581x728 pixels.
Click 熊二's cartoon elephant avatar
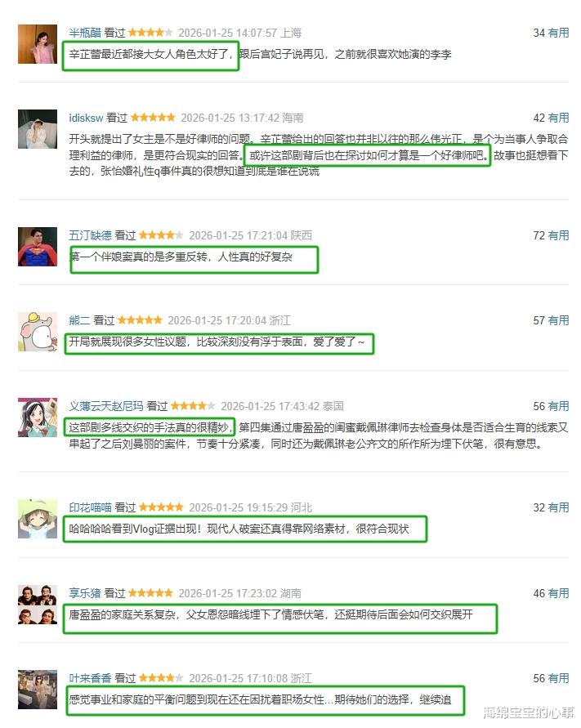click(x=38, y=332)
